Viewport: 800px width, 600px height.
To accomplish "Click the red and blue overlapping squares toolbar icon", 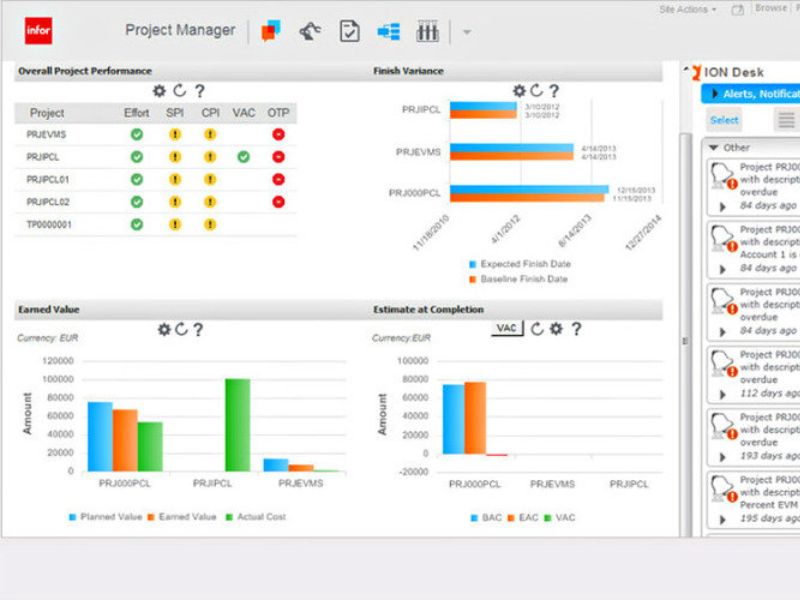I will pos(271,32).
